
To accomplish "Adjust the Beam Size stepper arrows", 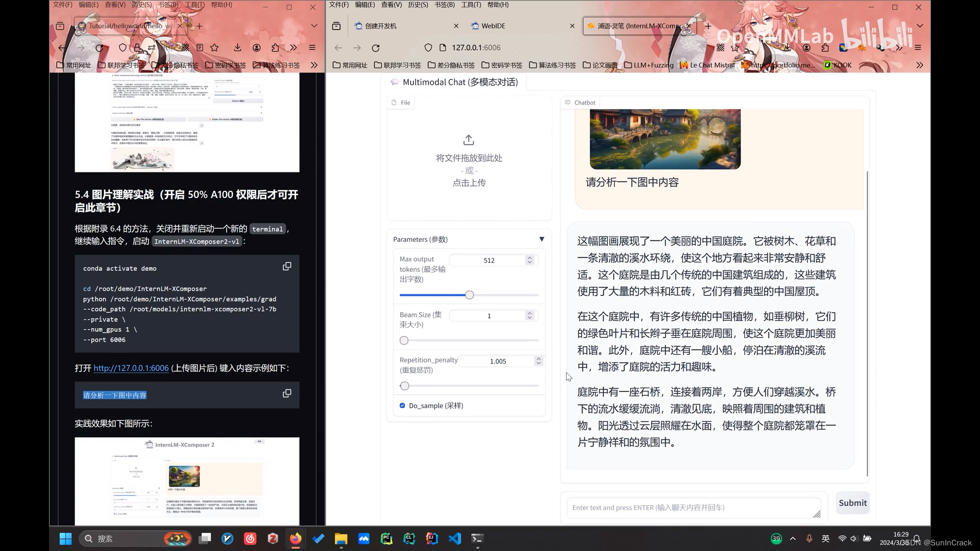I will (530, 316).
